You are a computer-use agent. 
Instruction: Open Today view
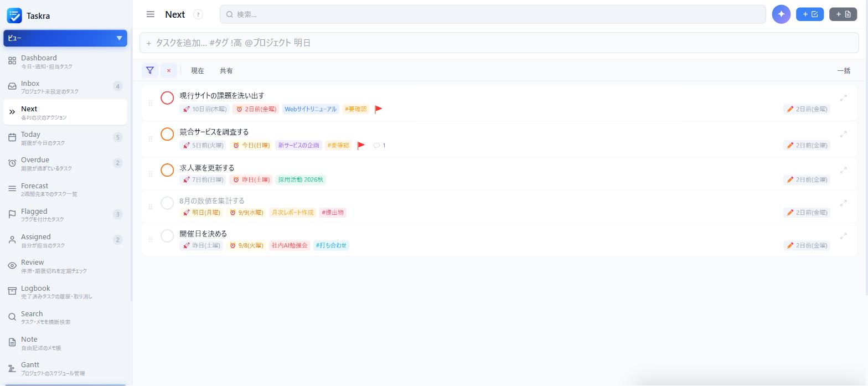(65, 138)
